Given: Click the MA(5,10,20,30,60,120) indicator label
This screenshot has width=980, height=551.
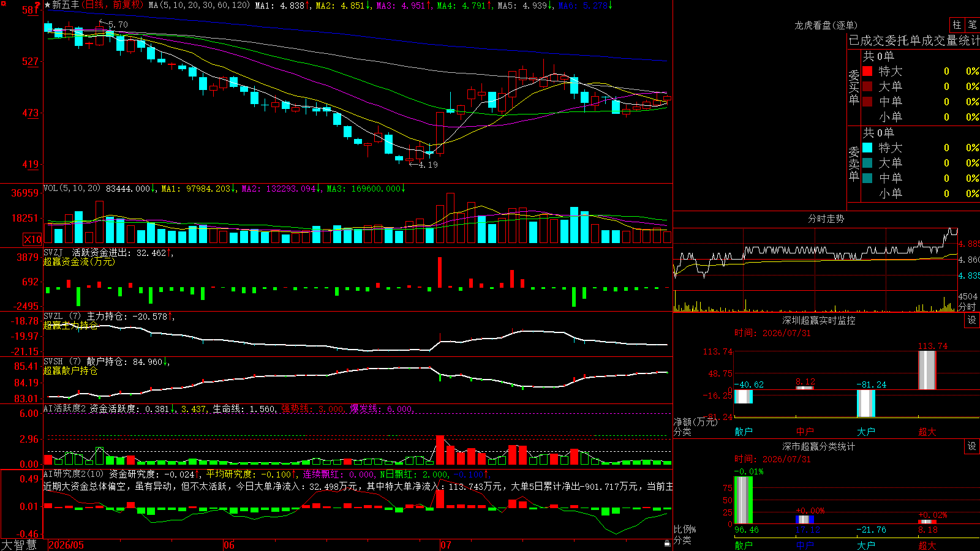Looking at the screenshot, I should click(200, 6).
